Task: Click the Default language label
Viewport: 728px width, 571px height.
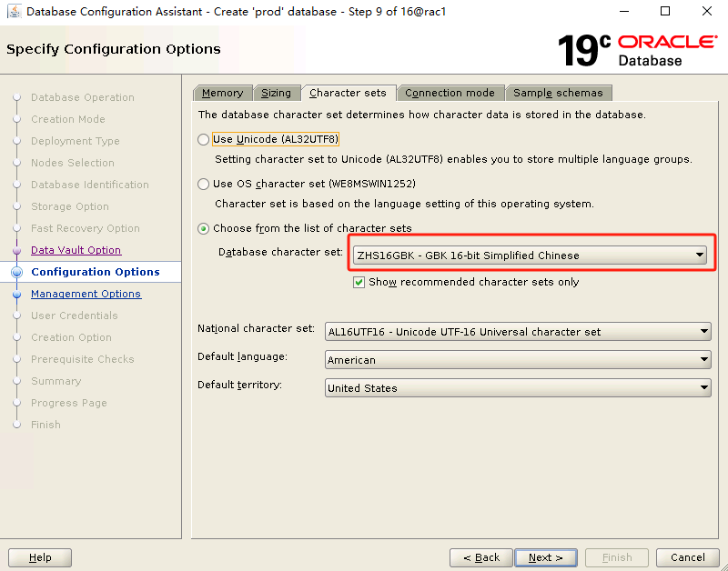Action: [x=242, y=357]
